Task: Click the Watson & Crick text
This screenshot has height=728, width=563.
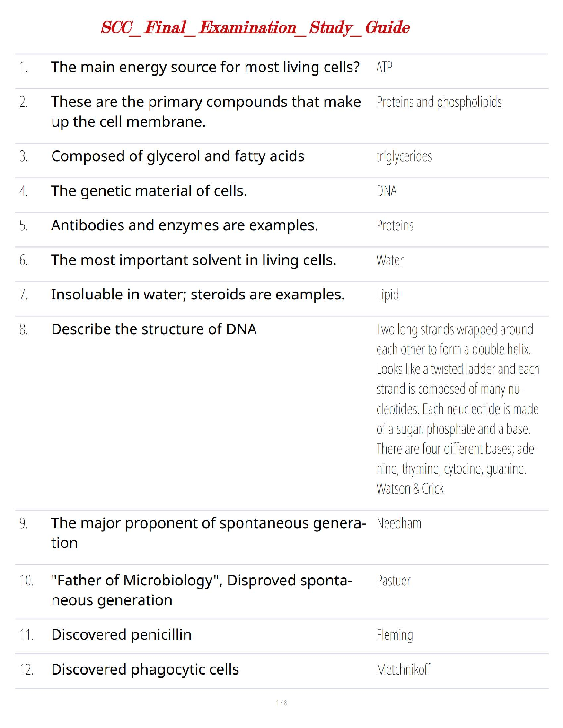Action: pyautogui.click(x=410, y=488)
